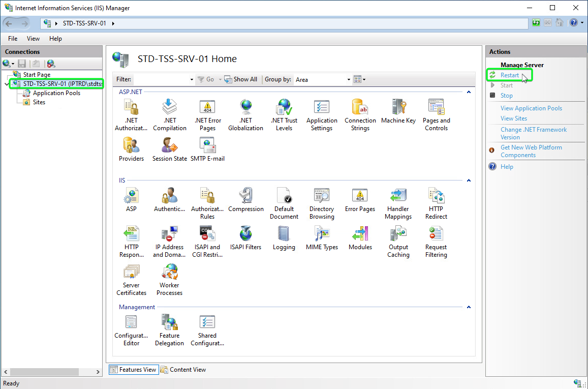
Task: Collapse the ASP.NET group
Action: [469, 92]
